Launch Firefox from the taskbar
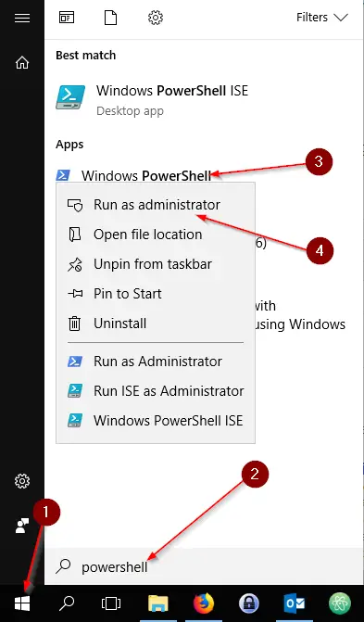This screenshot has height=622, width=364. point(204,603)
